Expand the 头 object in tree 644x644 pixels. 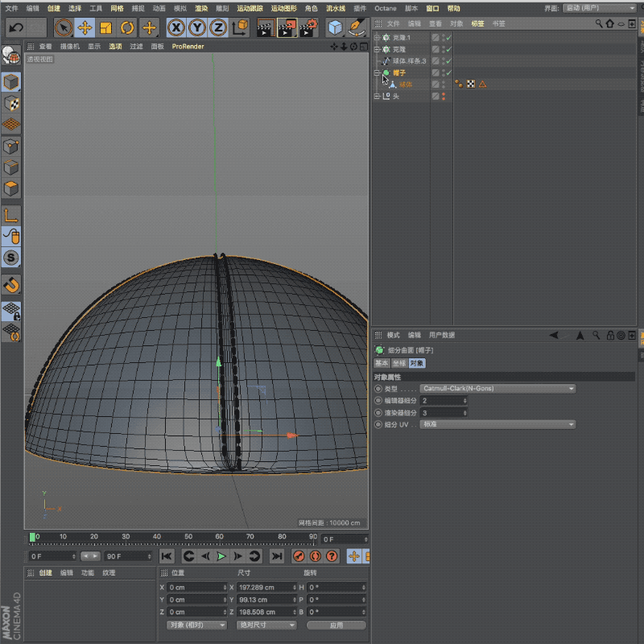tap(377, 96)
